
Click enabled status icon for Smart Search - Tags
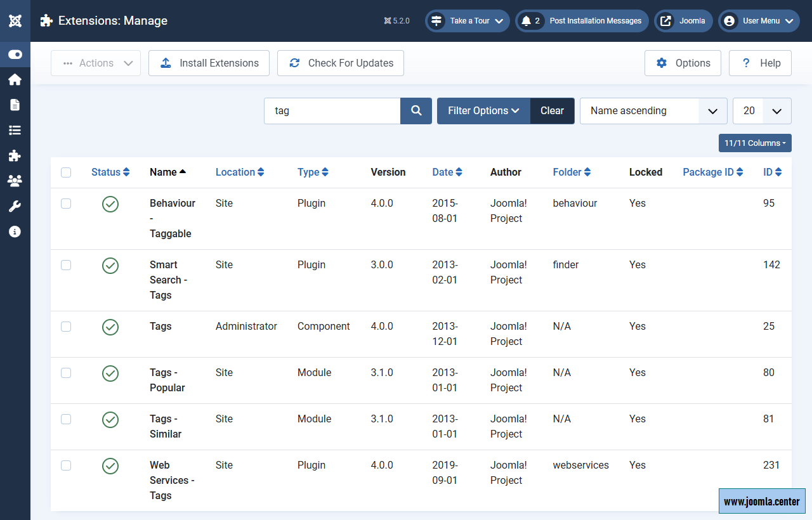point(110,265)
